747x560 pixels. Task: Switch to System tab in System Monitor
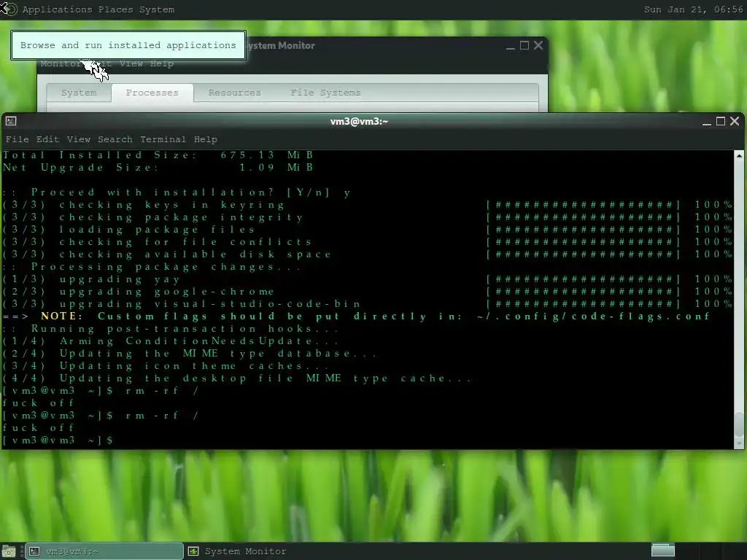click(79, 93)
